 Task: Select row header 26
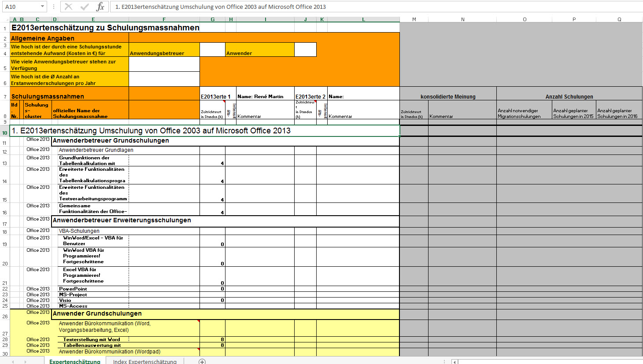5,316
